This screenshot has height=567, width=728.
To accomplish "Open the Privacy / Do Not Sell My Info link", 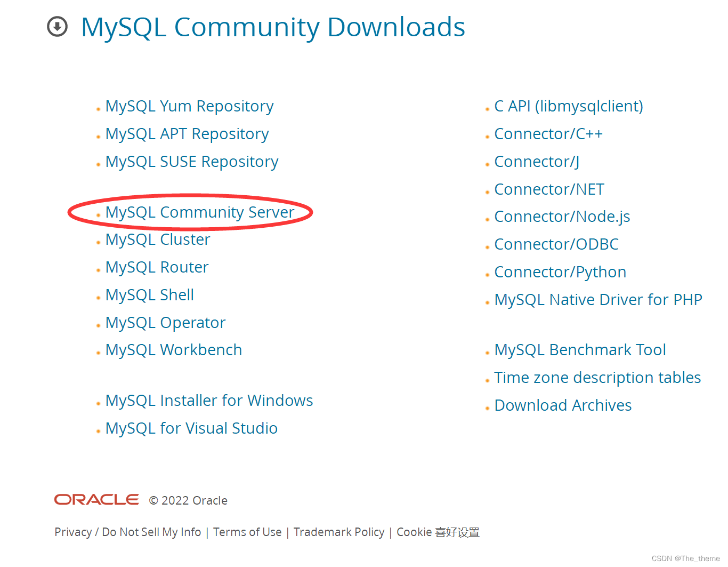I will (x=128, y=532).
